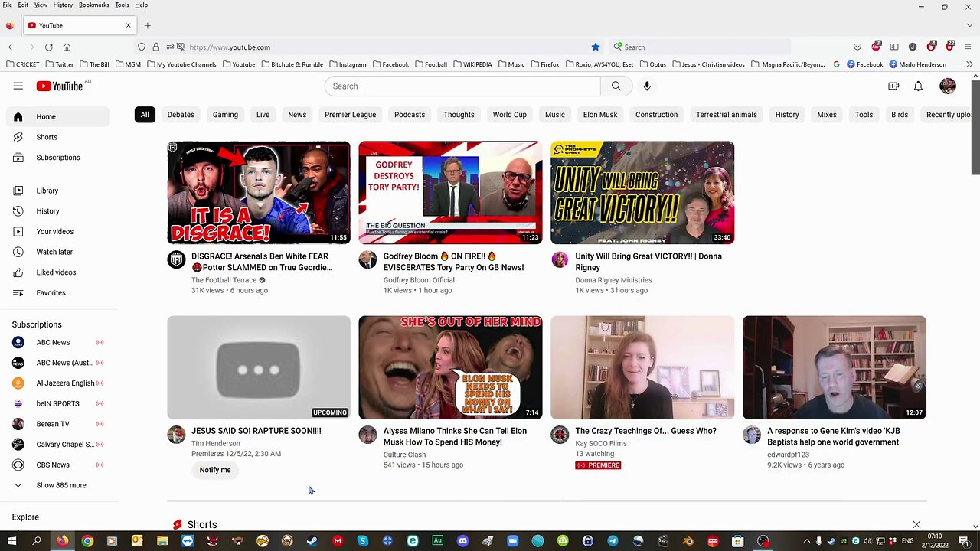The width and height of the screenshot is (980, 551).
Task: Open Al Jazeera English subscription
Action: (x=58, y=383)
